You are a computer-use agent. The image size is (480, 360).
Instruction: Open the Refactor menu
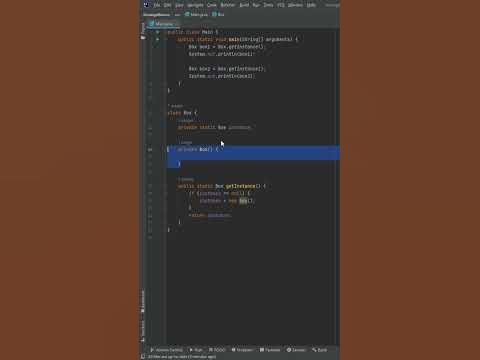228,5
